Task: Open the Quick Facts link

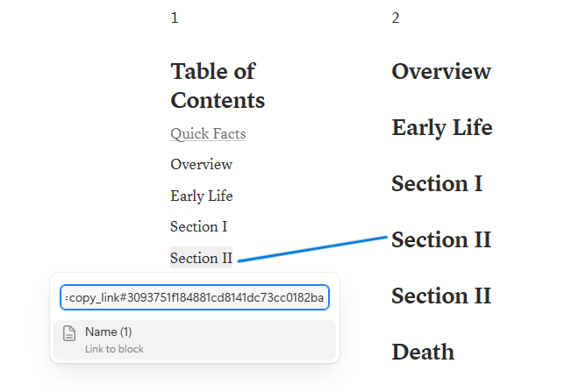Action: pos(208,133)
